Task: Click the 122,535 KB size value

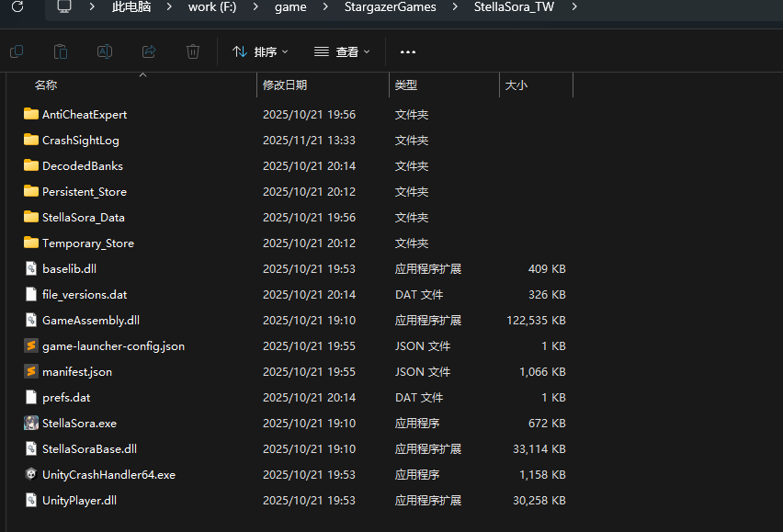Action: click(537, 321)
